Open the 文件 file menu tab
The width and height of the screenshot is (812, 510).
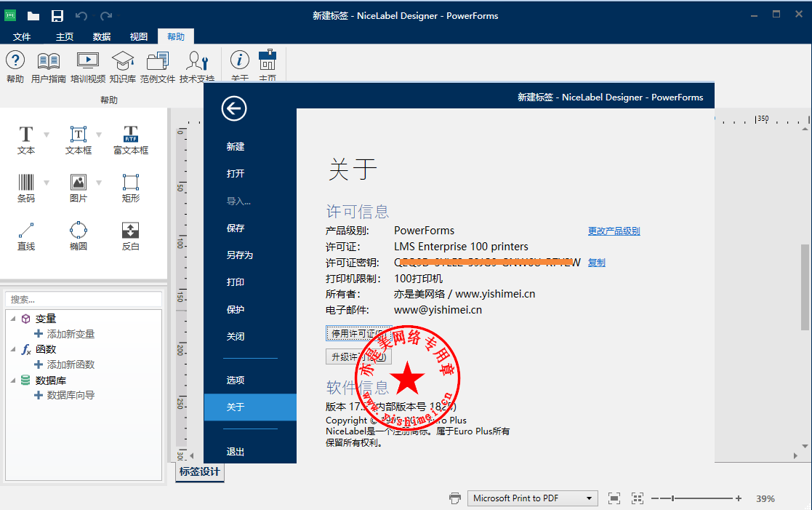tap(22, 36)
